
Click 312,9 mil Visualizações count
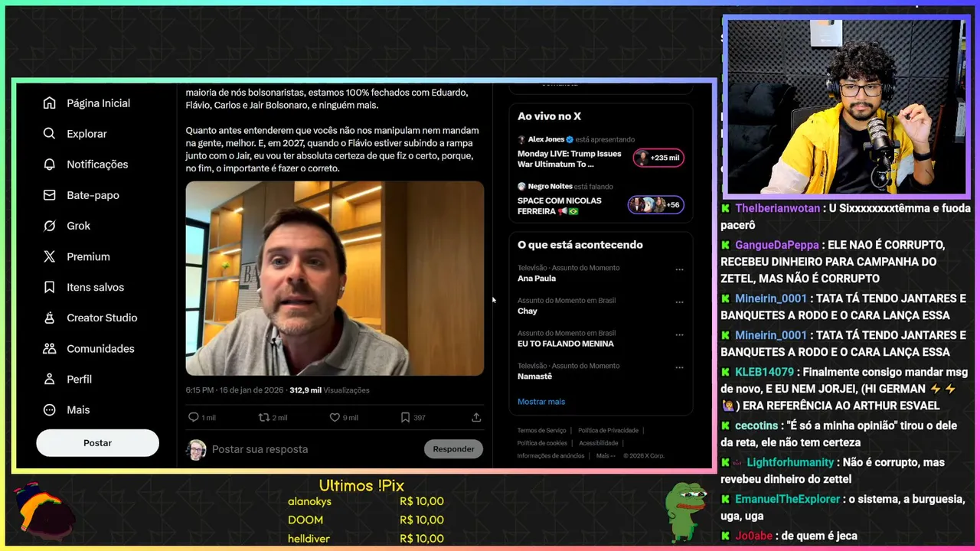point(329,390)
